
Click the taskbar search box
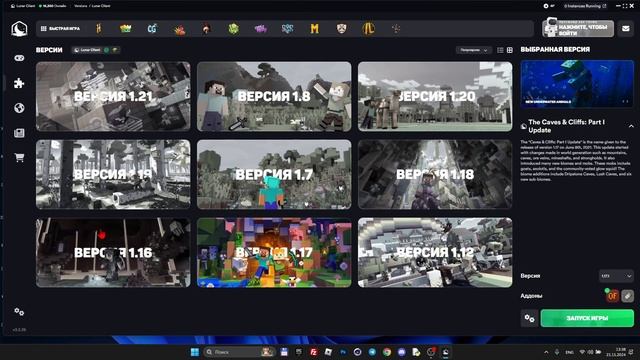point(239,352)
